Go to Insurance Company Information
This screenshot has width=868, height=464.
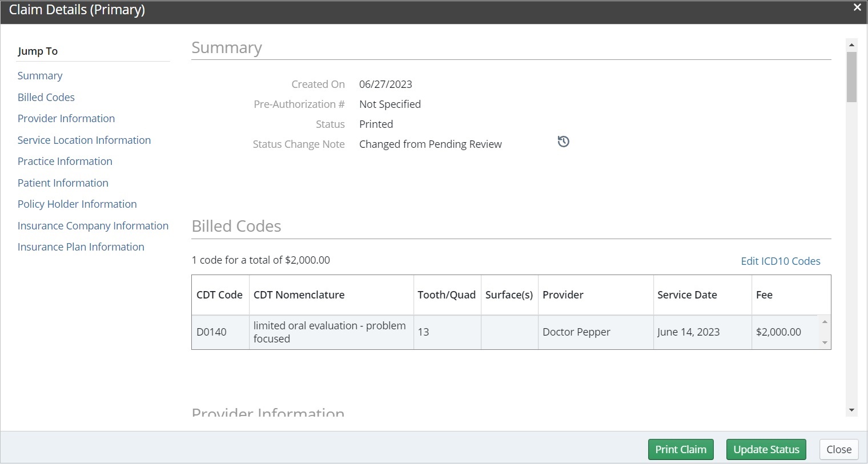[93, 226]
